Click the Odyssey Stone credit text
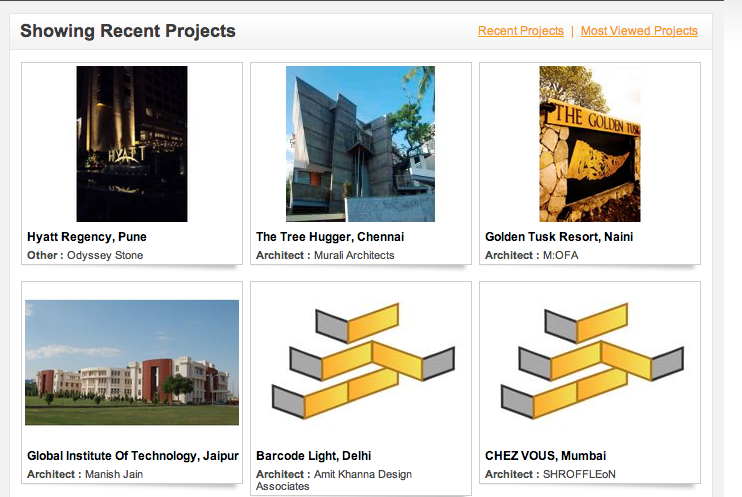Screen dimensions: 742x497 105,255
